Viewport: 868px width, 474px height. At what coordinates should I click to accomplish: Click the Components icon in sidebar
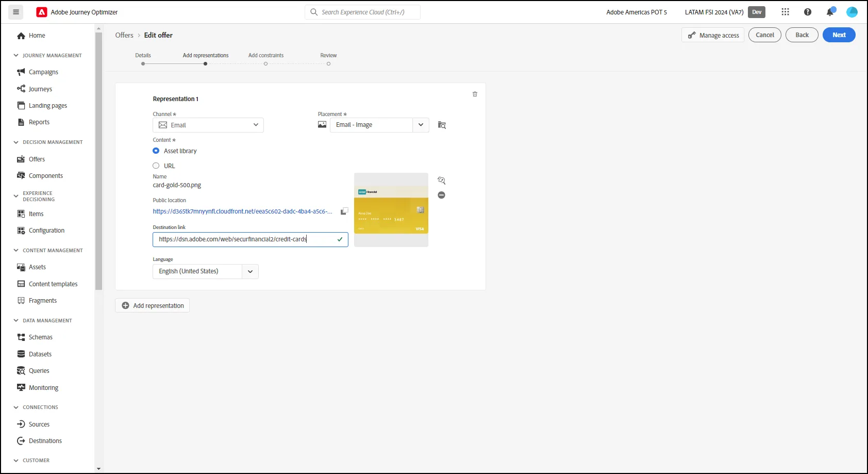tap(21, 176)
